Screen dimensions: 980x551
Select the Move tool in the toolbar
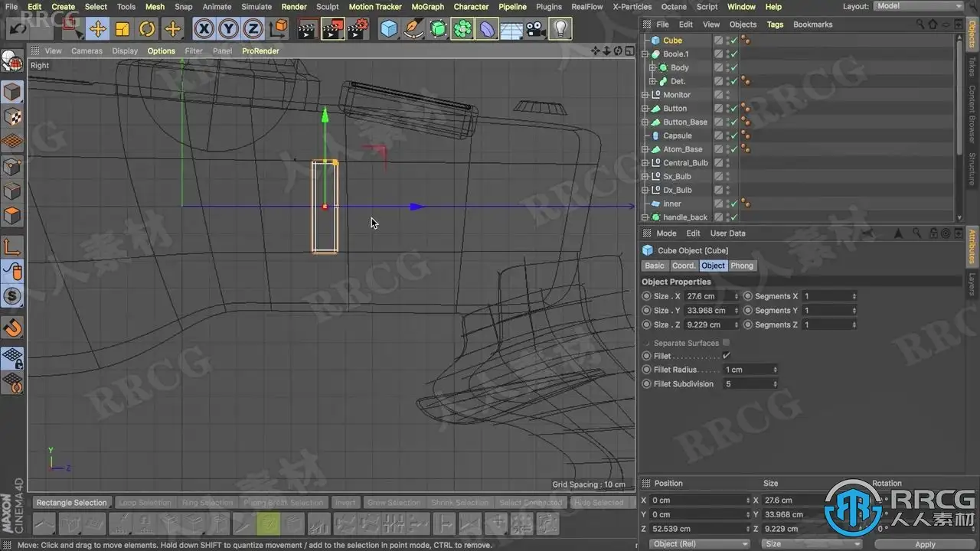97,29
